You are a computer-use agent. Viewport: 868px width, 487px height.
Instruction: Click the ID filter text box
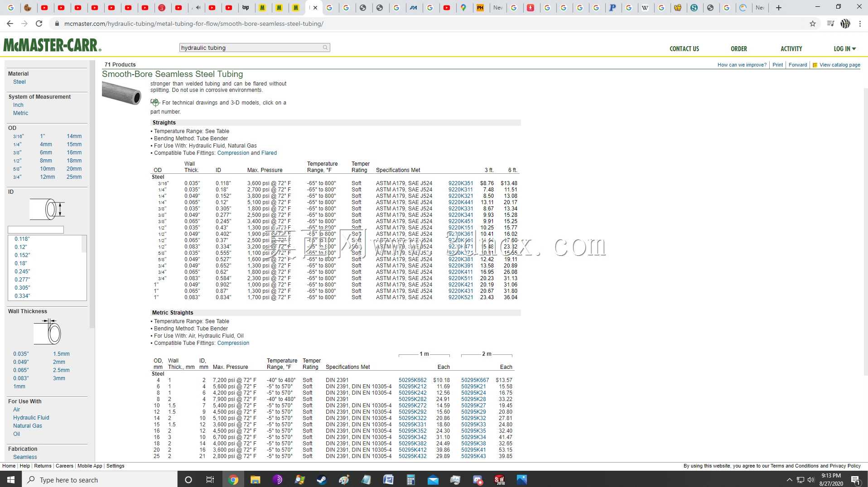click(x=36, y=230)
